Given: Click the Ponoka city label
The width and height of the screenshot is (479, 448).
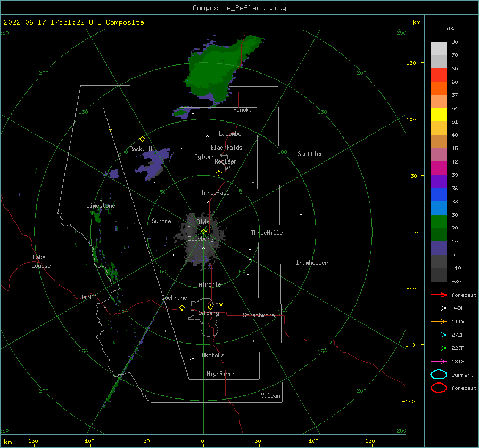Looking at the screenshot, I should [243, 110].
